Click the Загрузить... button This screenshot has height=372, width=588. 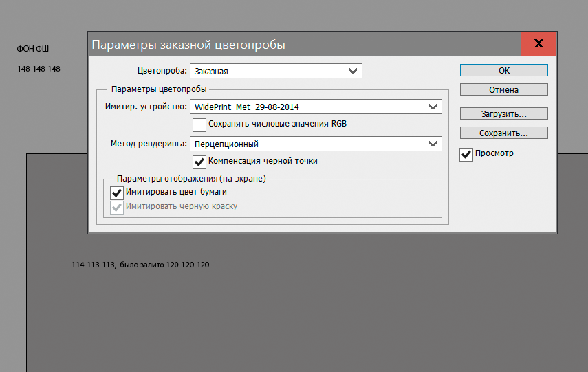pyautogui.click(x=503, y=113)
